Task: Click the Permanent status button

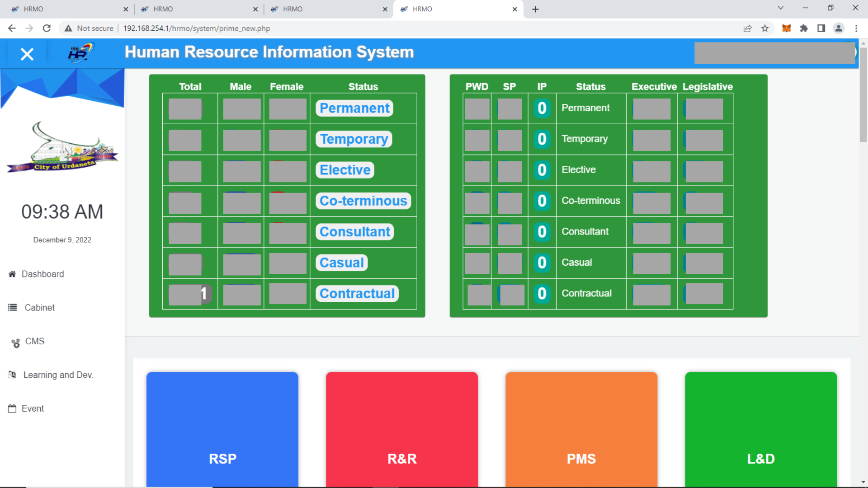Action: tap(354, 108)
